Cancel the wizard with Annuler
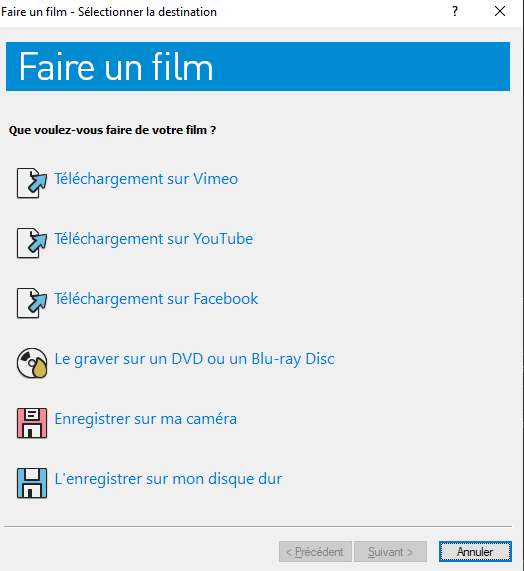This screenshot has height=571, width=524. [x=475, y=552]
